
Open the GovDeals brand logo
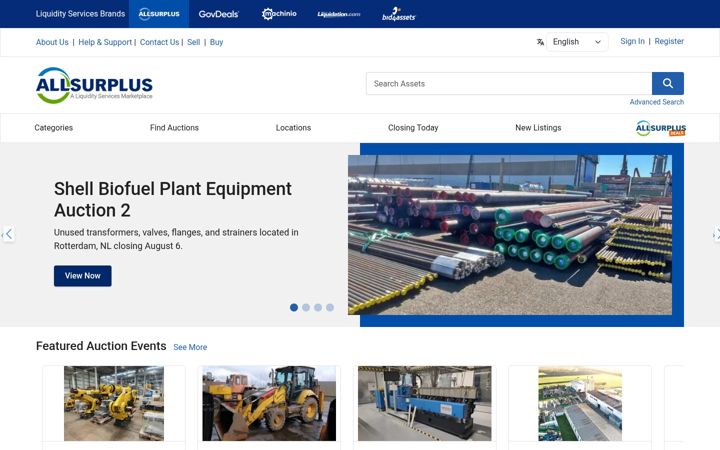click(219, 14)
